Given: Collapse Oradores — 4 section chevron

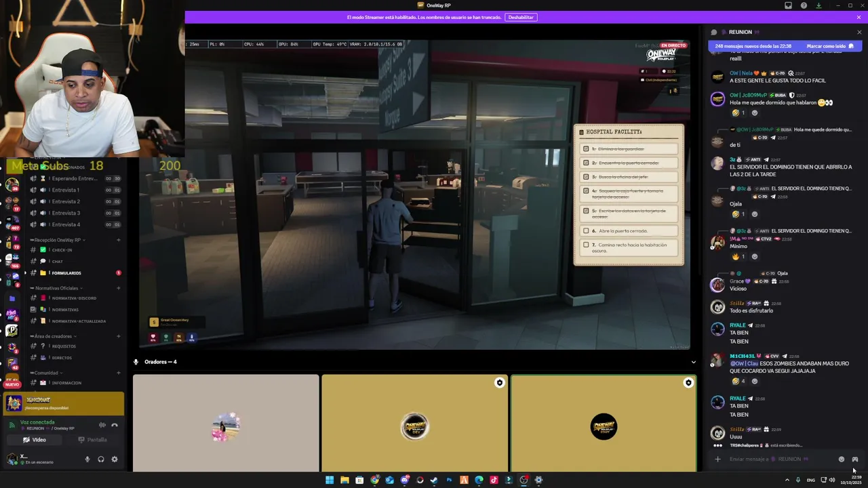Looking at the screenshot, I should [x=693, y=362].
